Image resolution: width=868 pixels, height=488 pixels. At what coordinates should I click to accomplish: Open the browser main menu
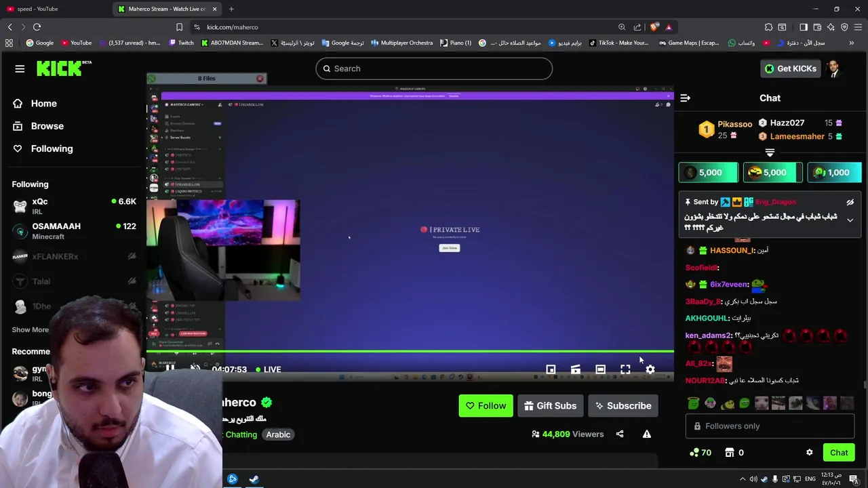click(x=858, y=27)
